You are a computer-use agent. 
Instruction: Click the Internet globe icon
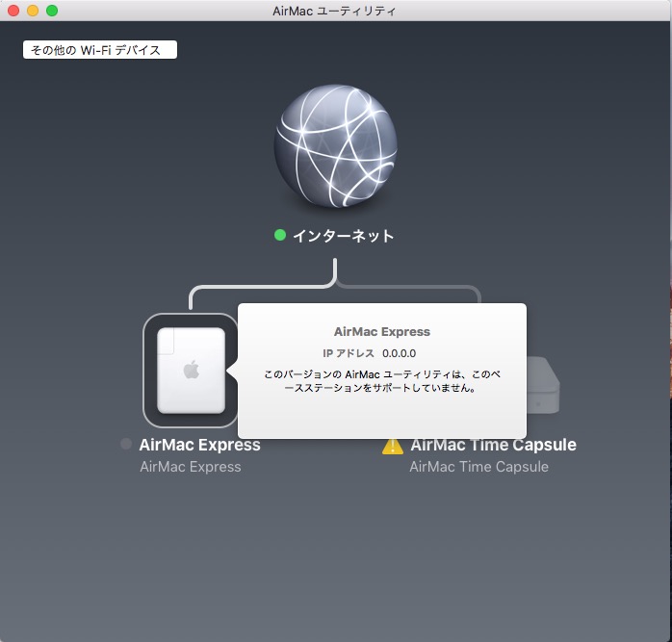335,145
